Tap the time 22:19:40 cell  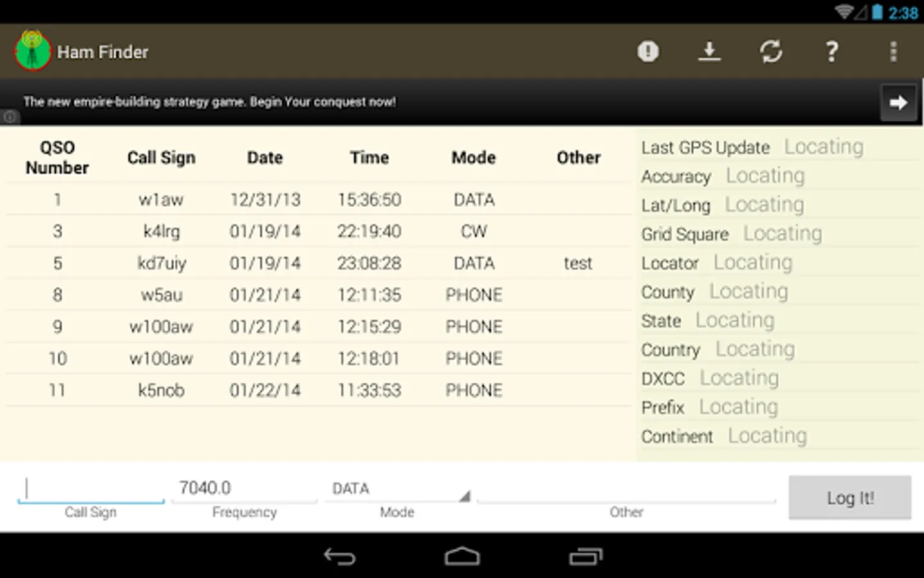(370, 231)
